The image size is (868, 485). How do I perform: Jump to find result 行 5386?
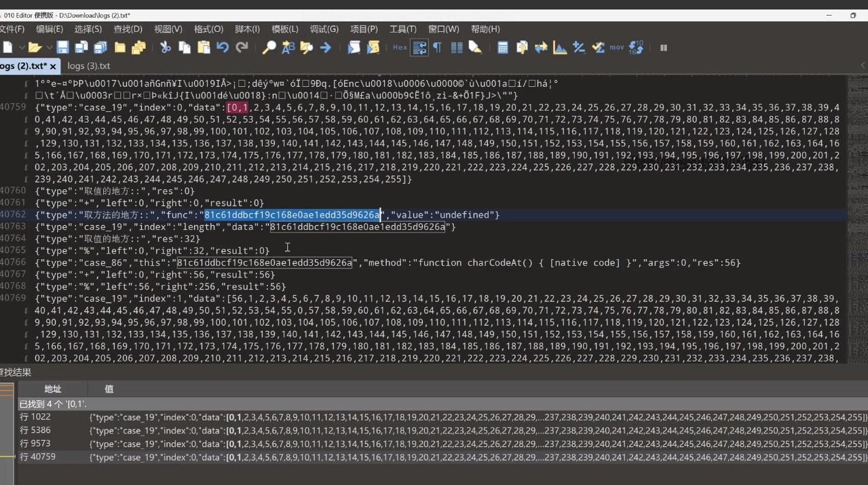coord(442,430)
